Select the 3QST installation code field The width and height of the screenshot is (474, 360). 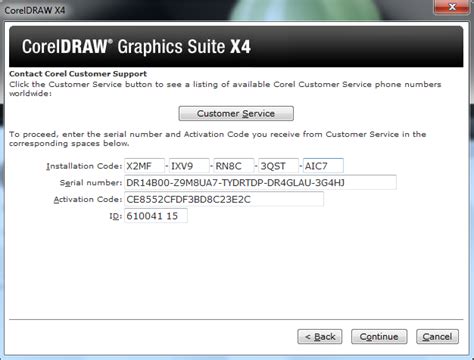coord(278,166)
